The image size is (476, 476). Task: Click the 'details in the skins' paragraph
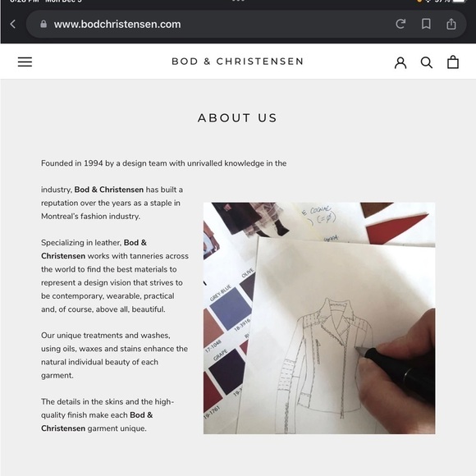[x=108, y=415]
